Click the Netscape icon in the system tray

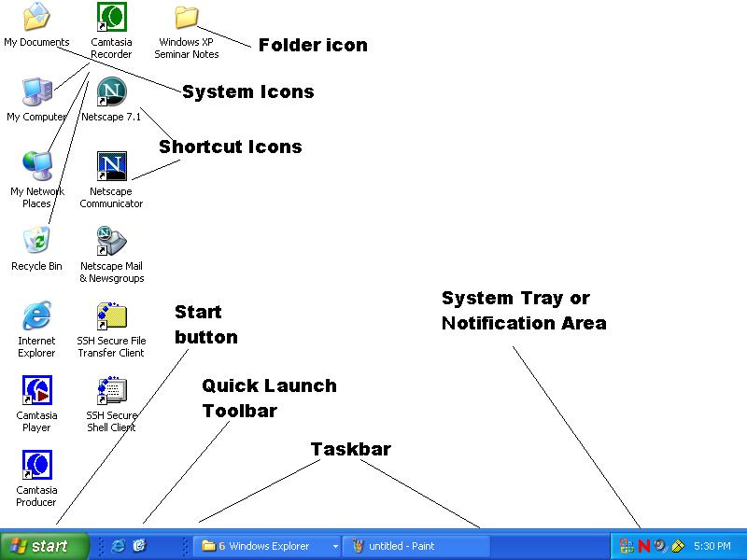(x=642, y=545)
